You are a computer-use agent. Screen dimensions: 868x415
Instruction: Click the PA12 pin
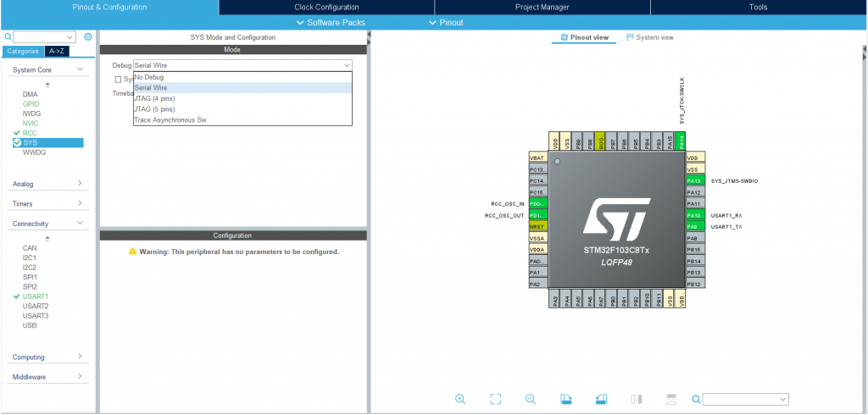(x=695, y=192)
